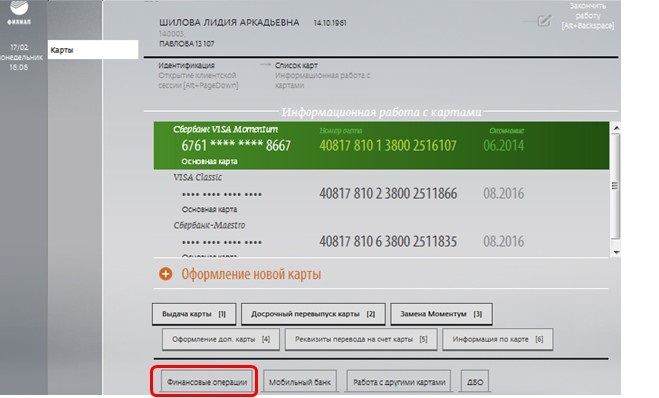Click the date 17/02 in sidebar

point(19,47)
